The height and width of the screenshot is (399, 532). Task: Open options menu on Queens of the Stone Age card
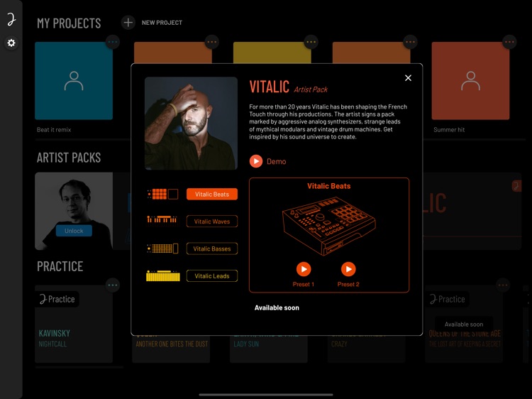coord(503,285)
